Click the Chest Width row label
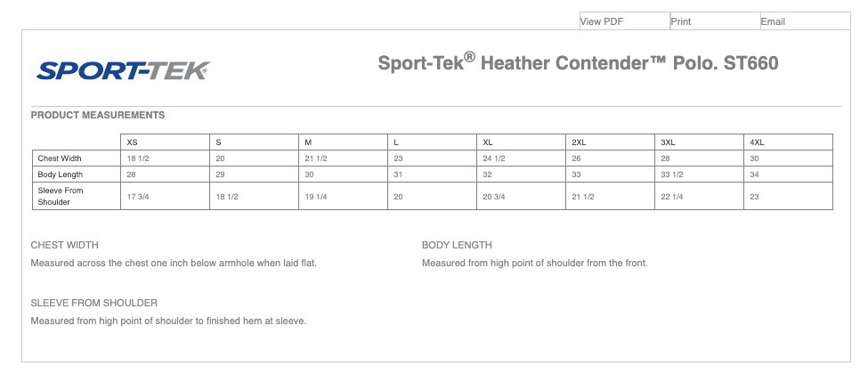Image resolution: width=868 pixels, height=382 pixels. pos(60,158)
